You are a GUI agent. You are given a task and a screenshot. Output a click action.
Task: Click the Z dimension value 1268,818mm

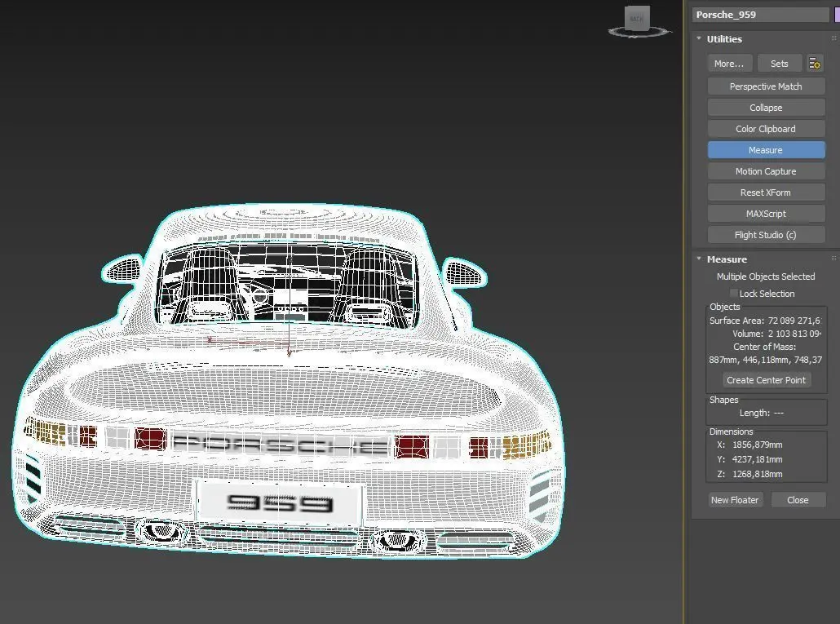pos(757,473)
